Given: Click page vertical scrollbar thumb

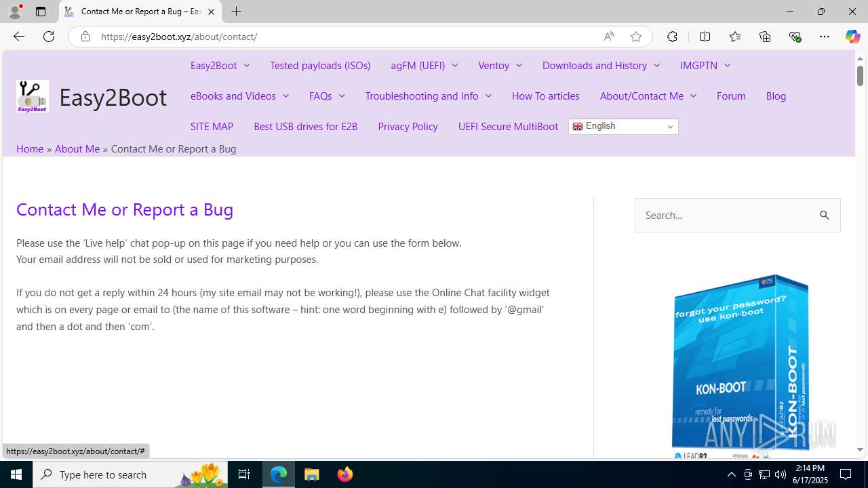Looking at the screenshot, I should [860, 77].
